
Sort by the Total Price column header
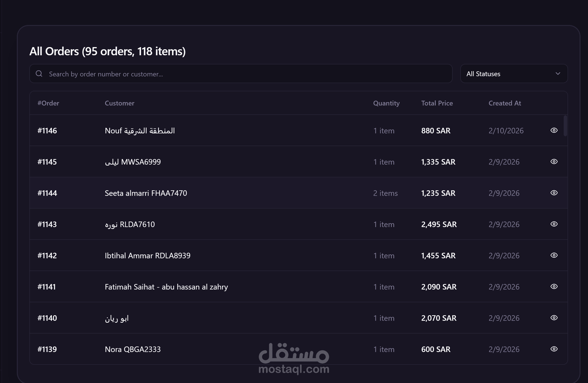pos(437,103)
